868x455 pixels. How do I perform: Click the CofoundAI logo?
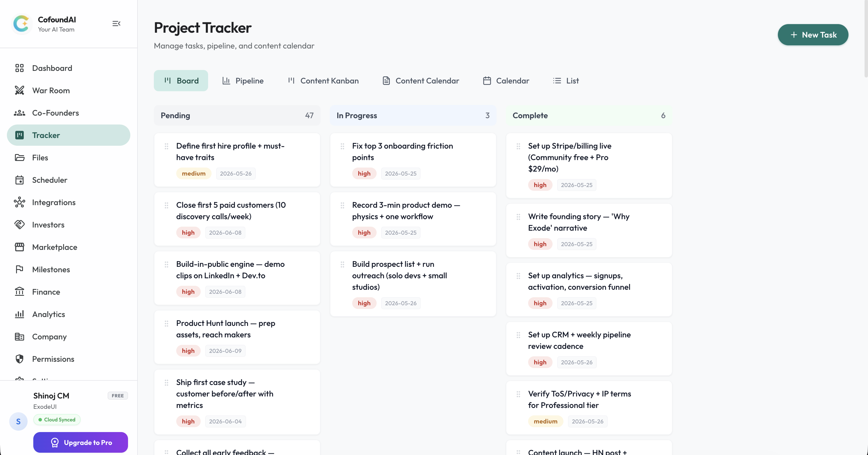(x=21, y=24)
